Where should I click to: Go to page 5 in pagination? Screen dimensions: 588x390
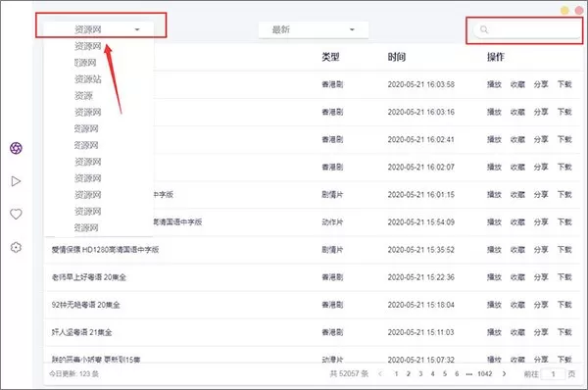(x=444, y=374)
